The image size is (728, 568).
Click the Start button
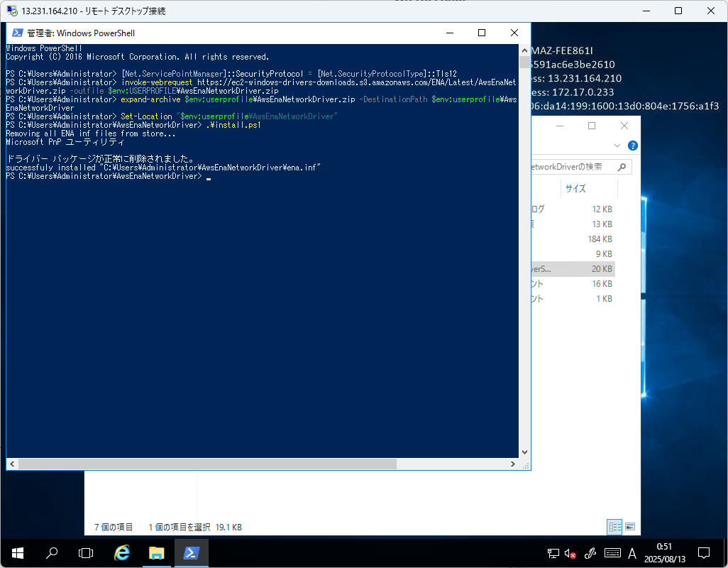click(17, 553)
